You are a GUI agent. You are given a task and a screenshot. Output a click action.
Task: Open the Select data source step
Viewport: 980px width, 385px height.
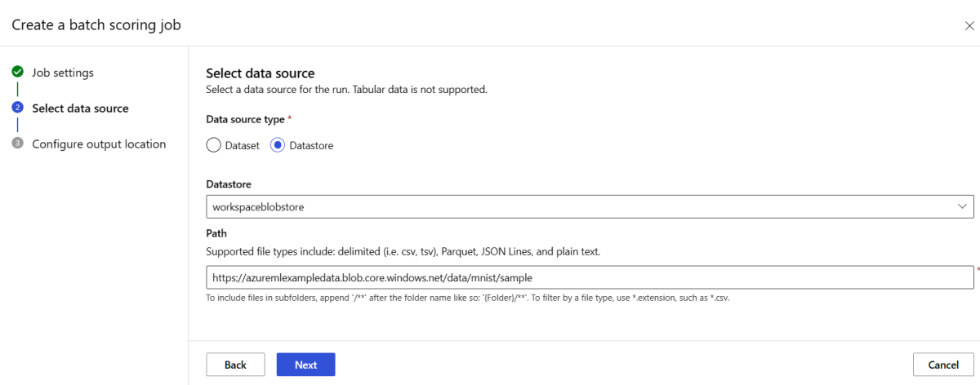(x=80, y=108)
